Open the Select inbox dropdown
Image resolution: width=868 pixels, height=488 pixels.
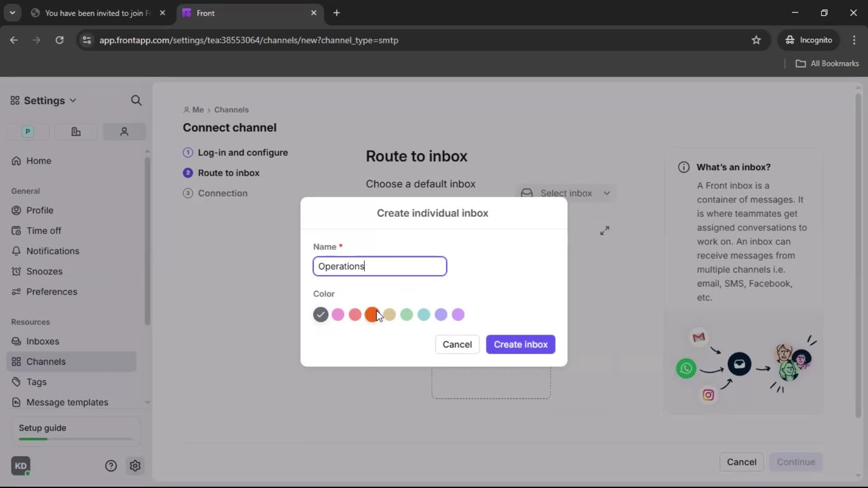pos(566,193)
